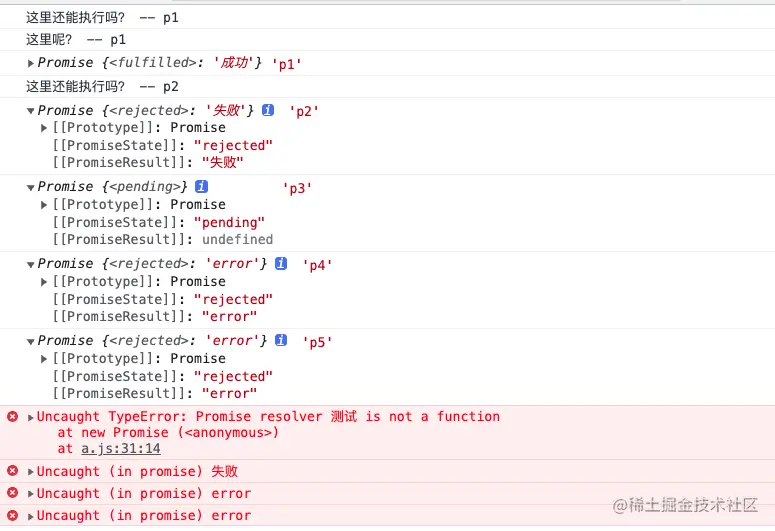Collapse the pending Promise p3
The width and height of the screenshot is (775, 531).
coord(31,187)
